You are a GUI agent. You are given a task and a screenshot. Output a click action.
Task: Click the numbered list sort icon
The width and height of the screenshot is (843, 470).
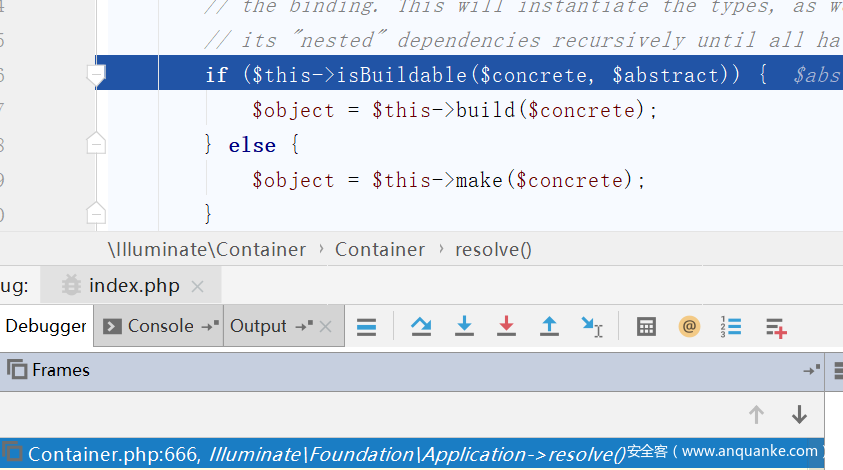[x=731, y=326]
